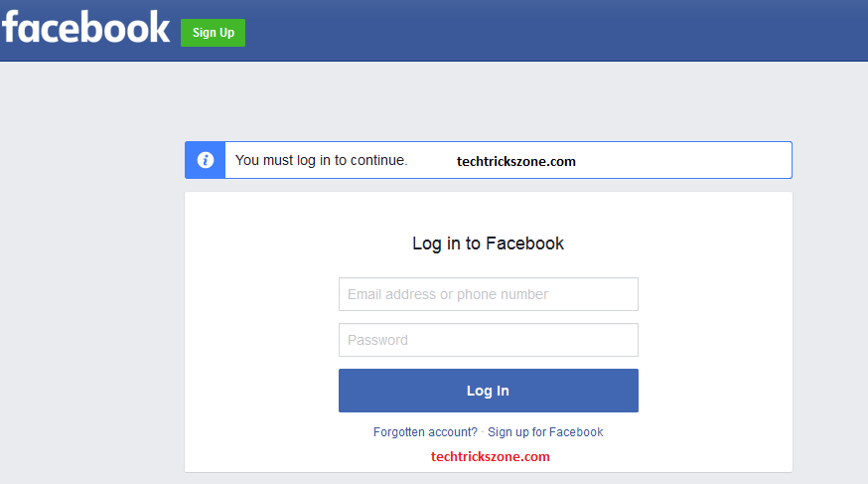Click the empty blue header bar area
The image size is (868, 484).
pos(556,30)
